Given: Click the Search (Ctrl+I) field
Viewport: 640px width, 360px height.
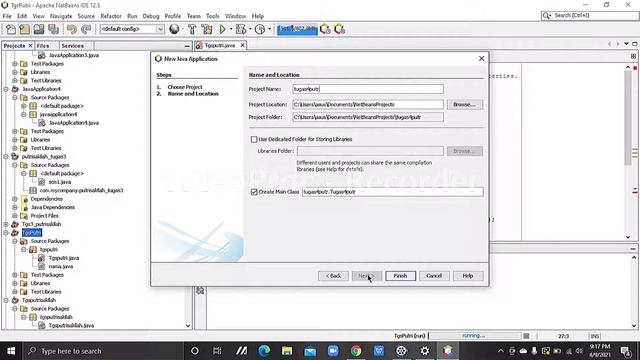Looking at the screenshot, I should pos(589,16).
